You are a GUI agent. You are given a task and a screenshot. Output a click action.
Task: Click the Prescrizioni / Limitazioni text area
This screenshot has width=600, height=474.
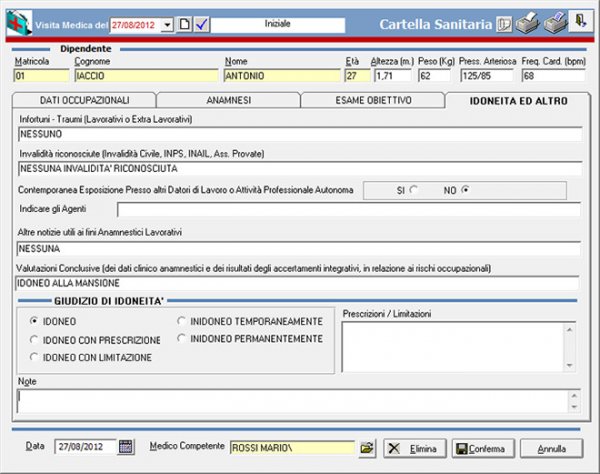coord(459,345)
